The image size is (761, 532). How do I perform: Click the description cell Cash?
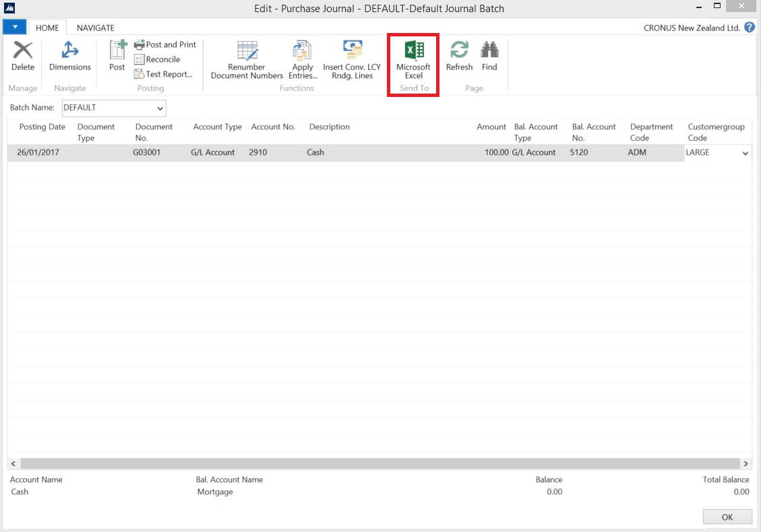point(315,152)
